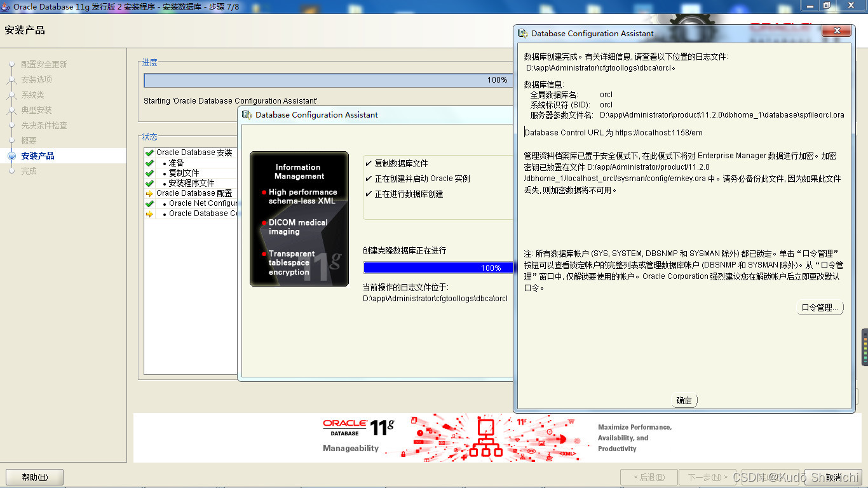Click the icon of Database Configuration Assistant info dialog
The height and width of the screenshot is (488, 868).
coord(523,34)
